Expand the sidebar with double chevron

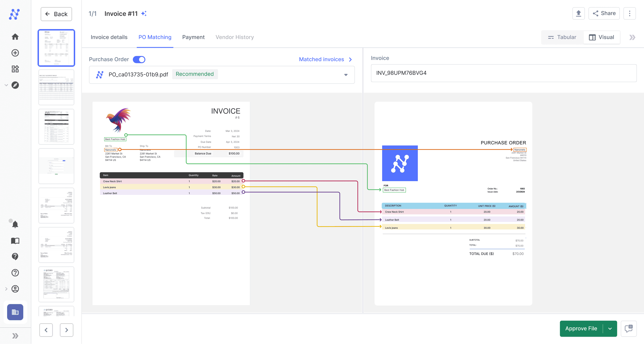[x=15, y=336]
